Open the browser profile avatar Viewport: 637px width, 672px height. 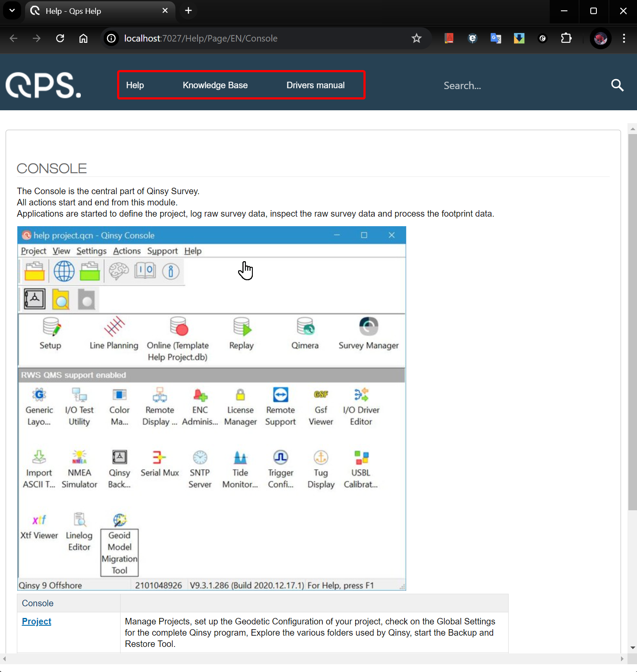[x=601, y=38]
